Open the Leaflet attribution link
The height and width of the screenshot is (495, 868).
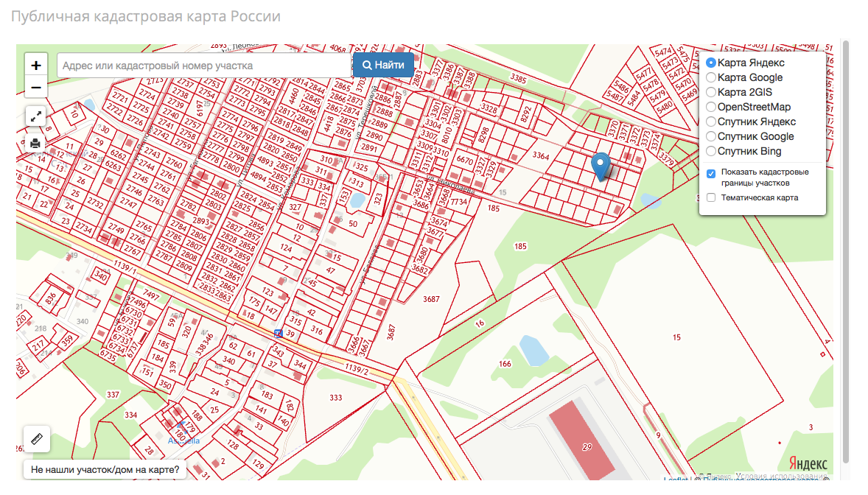click(676, 480)
